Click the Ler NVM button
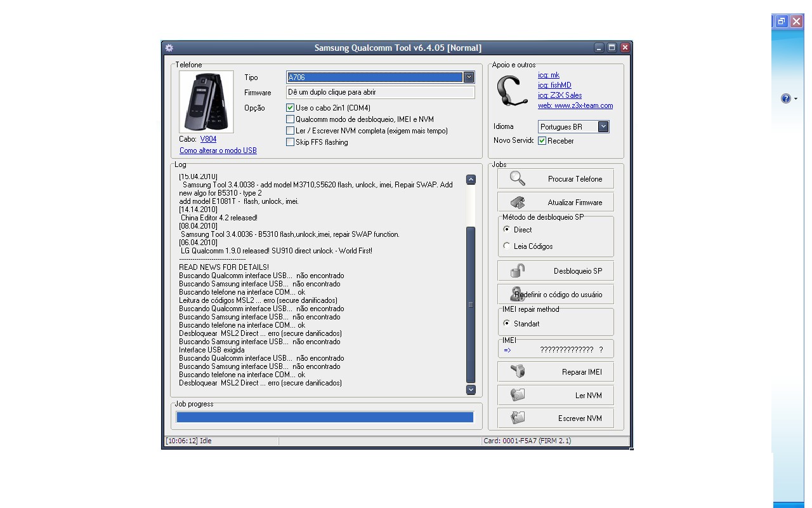 (x=556, y=395)
